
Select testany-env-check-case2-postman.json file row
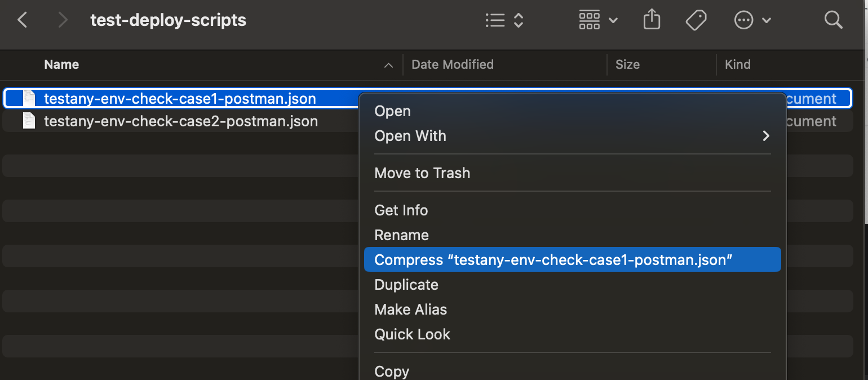[427, 121]
